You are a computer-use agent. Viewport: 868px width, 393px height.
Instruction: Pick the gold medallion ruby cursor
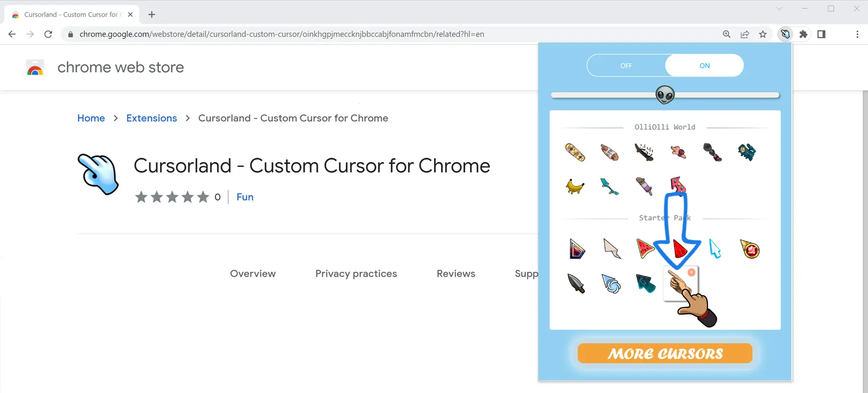tap(750, 249)
